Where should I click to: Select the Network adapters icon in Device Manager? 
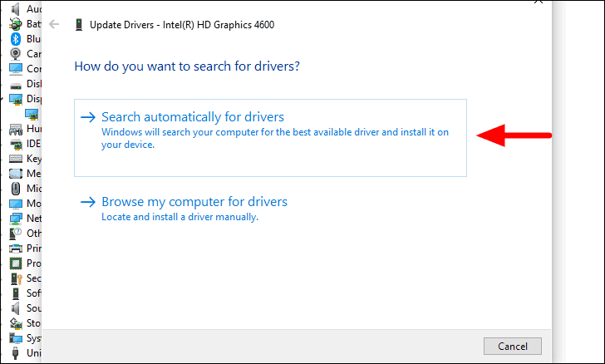(x=16, y=219)
